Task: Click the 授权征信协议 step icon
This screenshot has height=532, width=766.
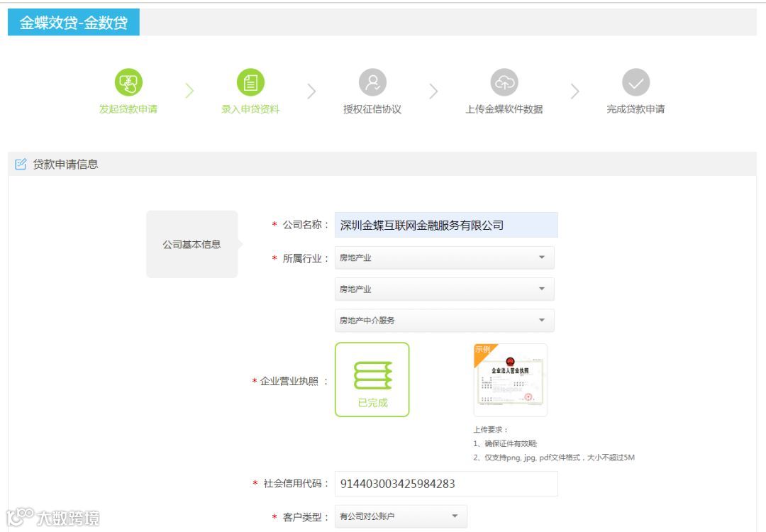Action: 373,82
